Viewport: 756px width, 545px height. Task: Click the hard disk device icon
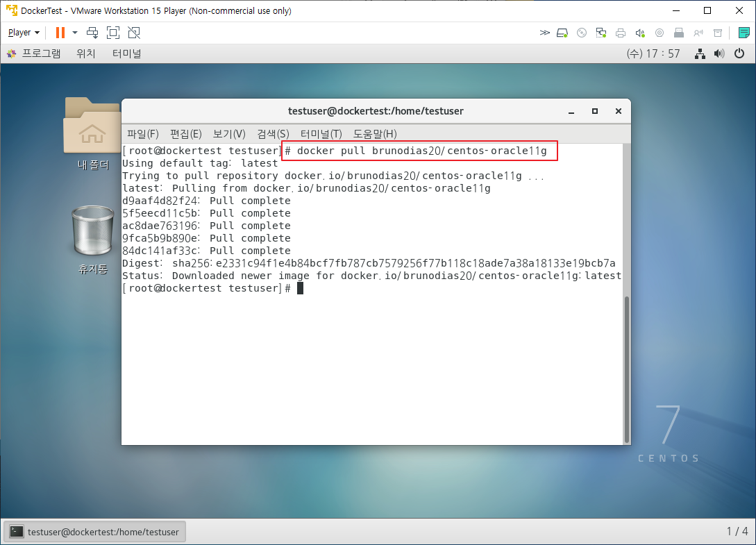[x=562, y=33]
